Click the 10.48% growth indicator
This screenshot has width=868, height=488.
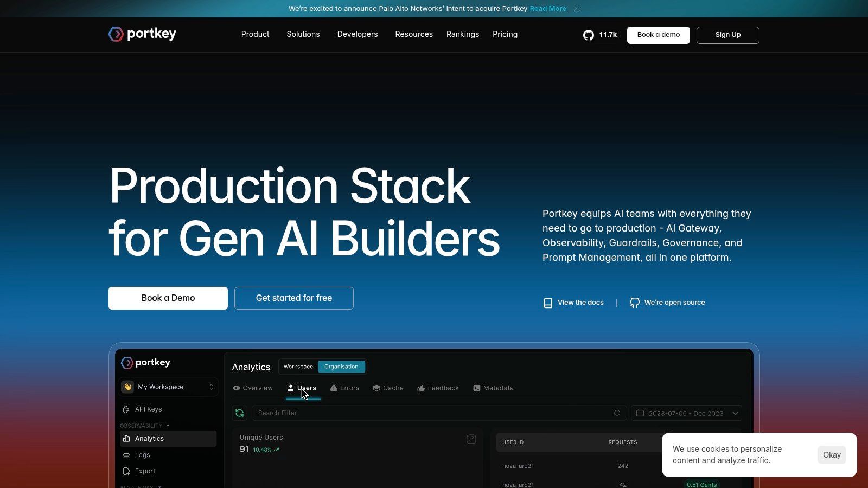(x=266, y=450)
